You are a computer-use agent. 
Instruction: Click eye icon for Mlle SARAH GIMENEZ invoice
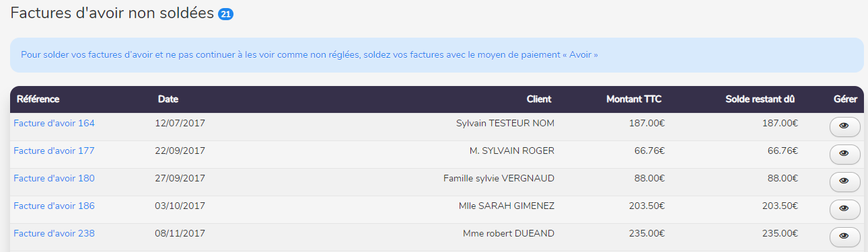[844, 210]
